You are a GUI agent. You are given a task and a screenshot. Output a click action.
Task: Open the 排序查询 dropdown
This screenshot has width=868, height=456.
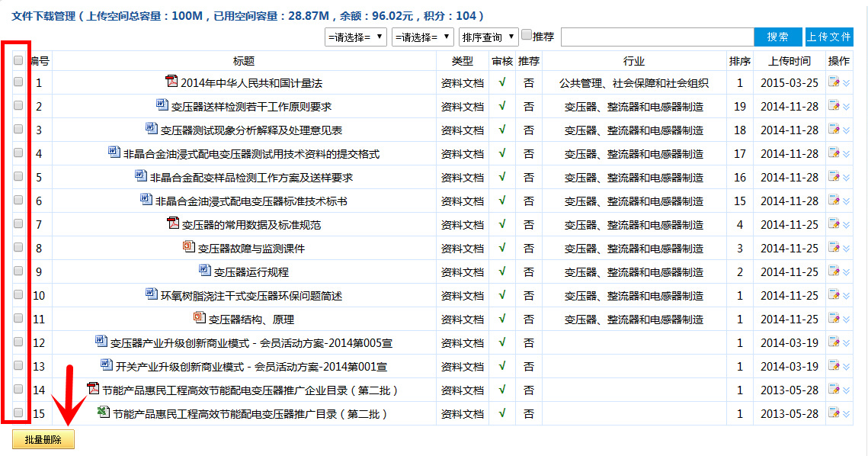[x=488, y=37]
